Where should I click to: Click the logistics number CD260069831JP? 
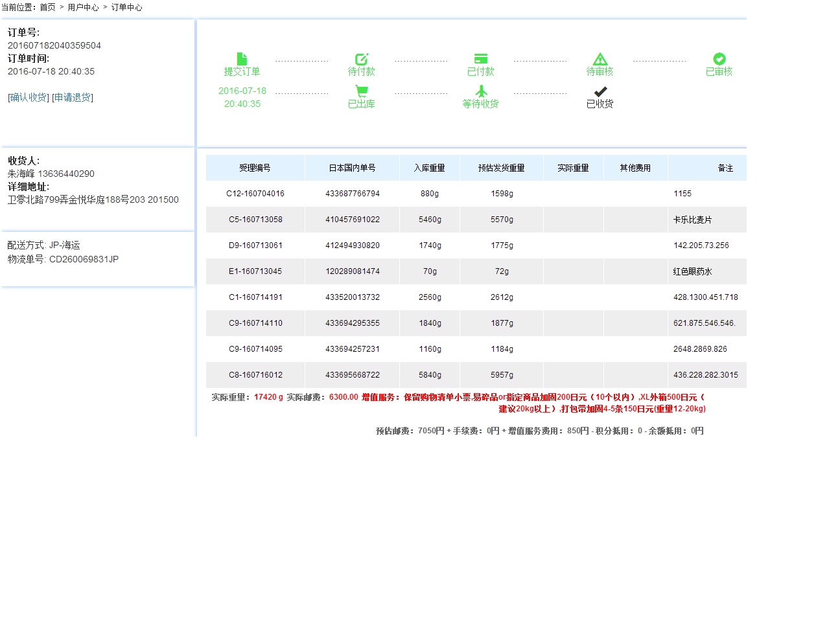point(84,259)
